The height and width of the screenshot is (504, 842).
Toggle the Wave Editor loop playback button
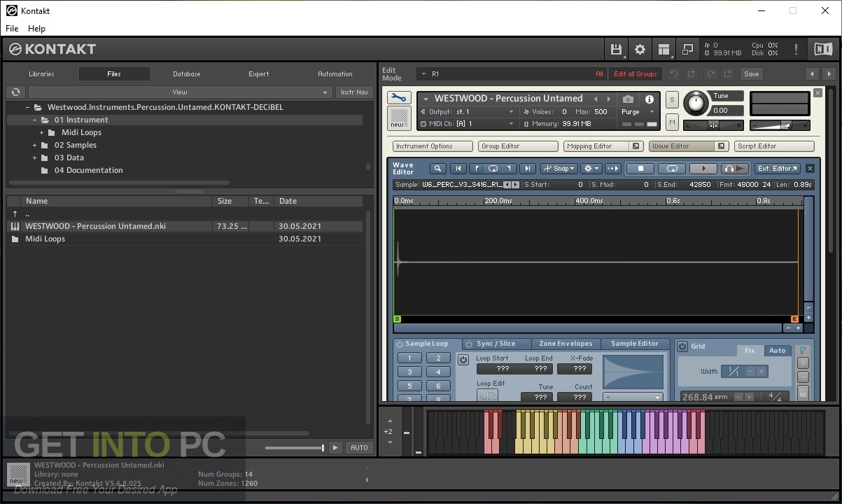click(672, 169)
